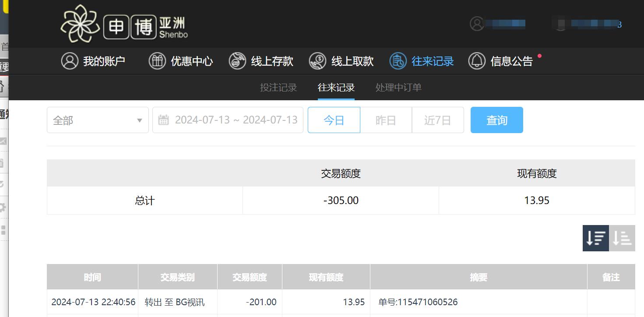Expand the dropdown arrow next to 全部
644x317 pixels.
pyautogui.click(x=139, y=120)
